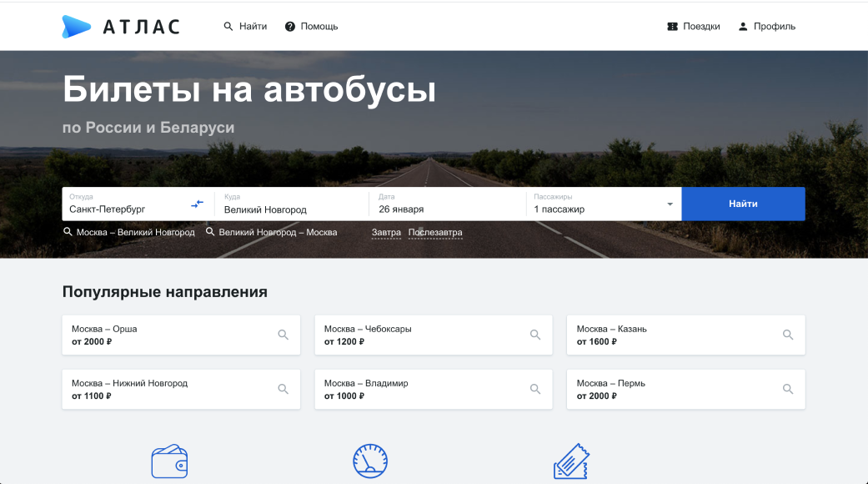The height and width of the screenshot is (484, 868).
Task: Open the Москва – Пермь route card
Action: point(686,390)
